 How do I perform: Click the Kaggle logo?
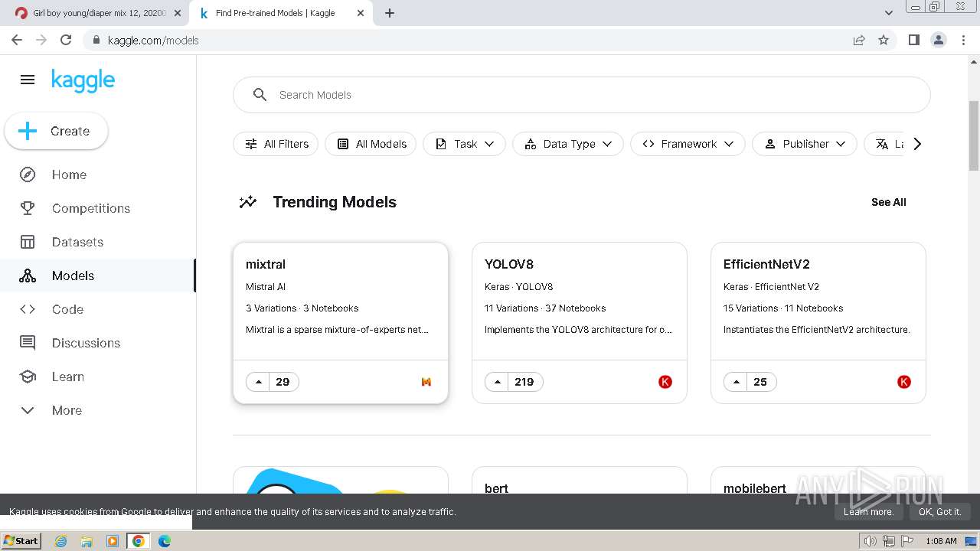pos(83,80)
